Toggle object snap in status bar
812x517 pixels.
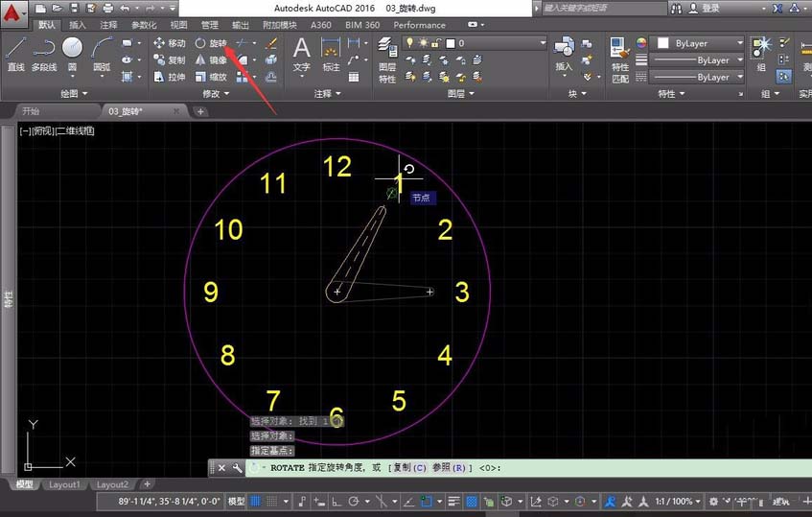pyautogui.click(x=426, y=502)
